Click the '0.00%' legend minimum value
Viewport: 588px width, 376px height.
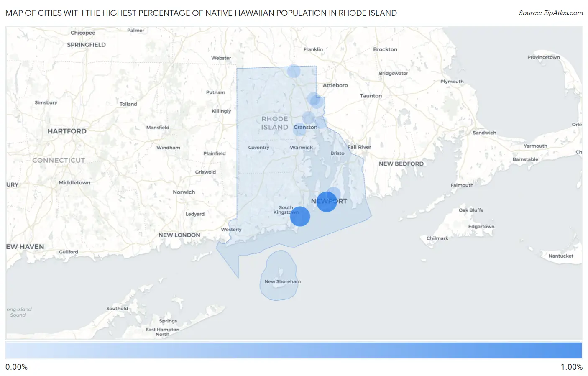click(16, 367)
